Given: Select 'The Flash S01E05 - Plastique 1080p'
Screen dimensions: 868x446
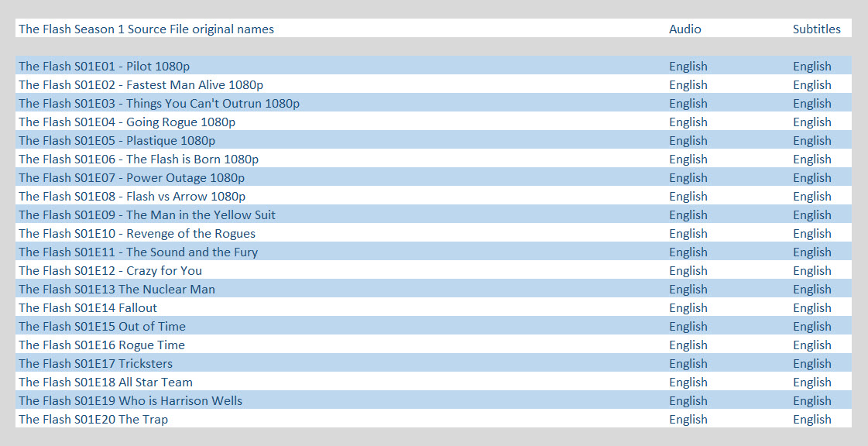Looking at the screenshot, I should 117,141.
